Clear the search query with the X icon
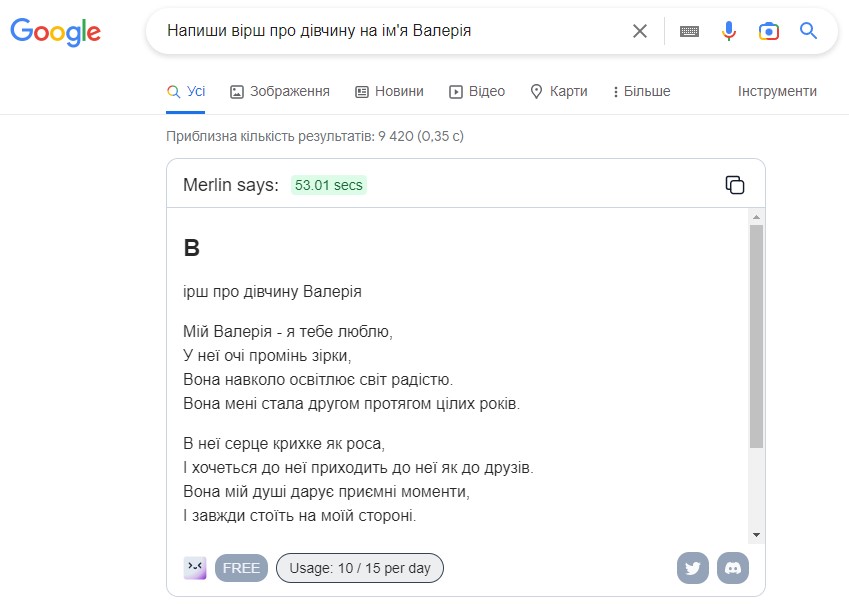Image resolution: width=849 pixels, height=604 pixels. 639,31
